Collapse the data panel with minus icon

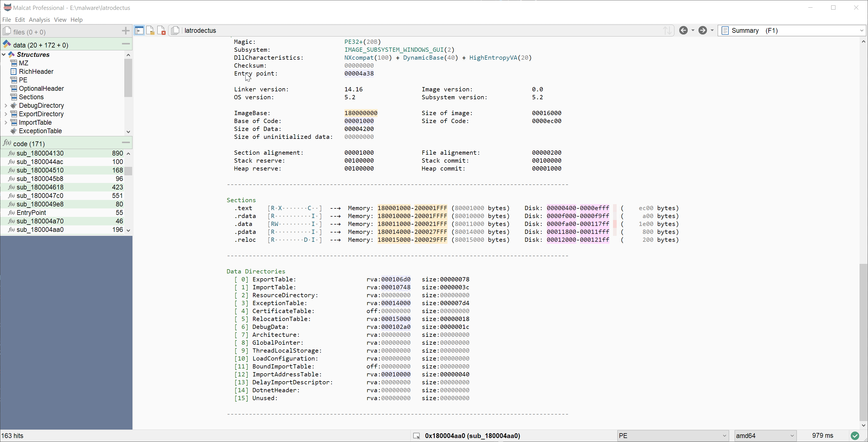click(x=126, y=44)
